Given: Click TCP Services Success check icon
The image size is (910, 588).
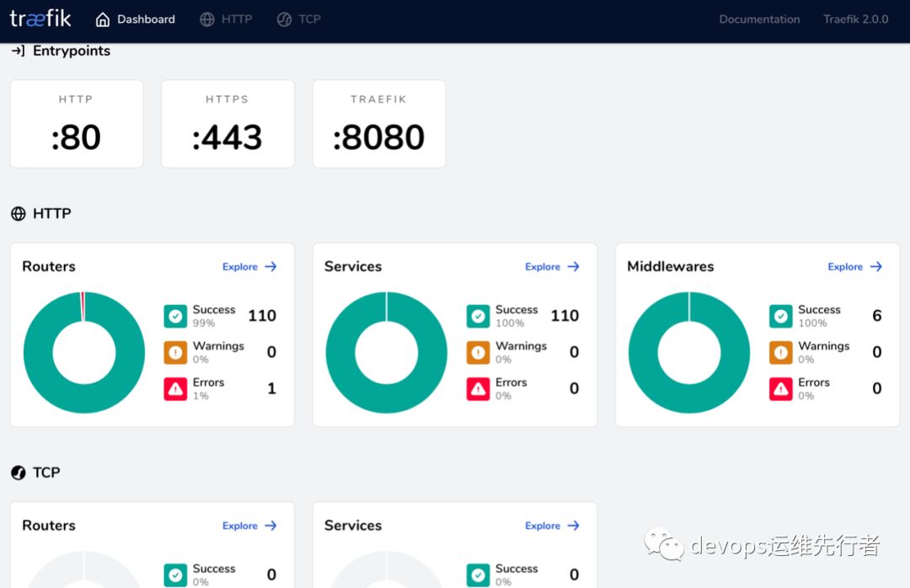Looking at the screenshot, I should [479, 575].
